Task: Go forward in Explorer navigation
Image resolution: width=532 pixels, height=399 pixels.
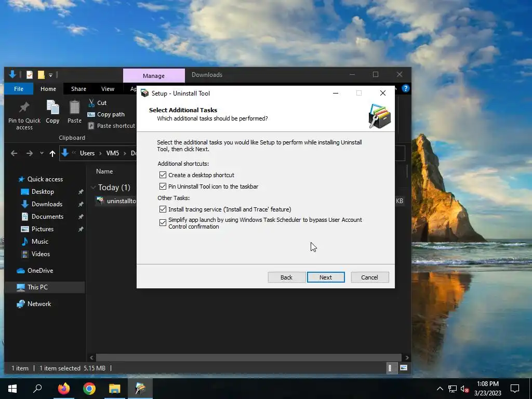Action: pos(30,153)
